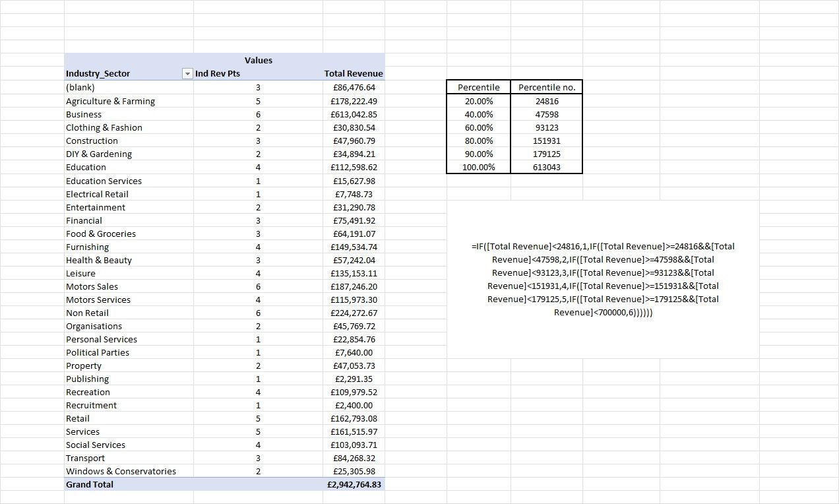Screen dimensions: 839x504
Task: Click the £187,246.20 Motors Sales revenue
Action: point(354,286)
